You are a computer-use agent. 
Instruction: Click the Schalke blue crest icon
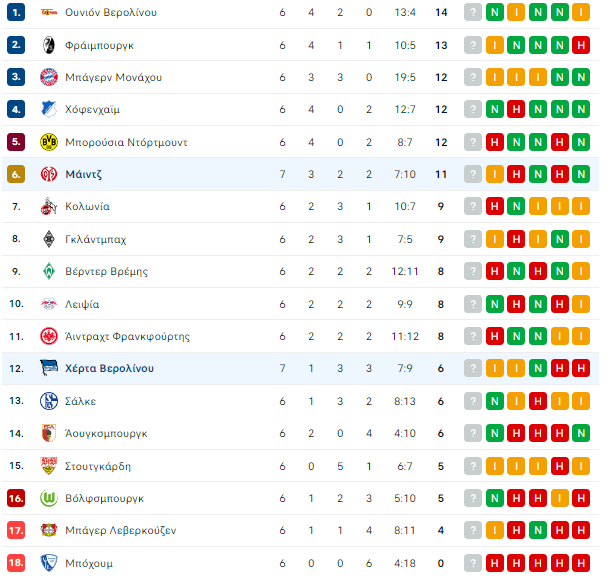coord(49,401)
